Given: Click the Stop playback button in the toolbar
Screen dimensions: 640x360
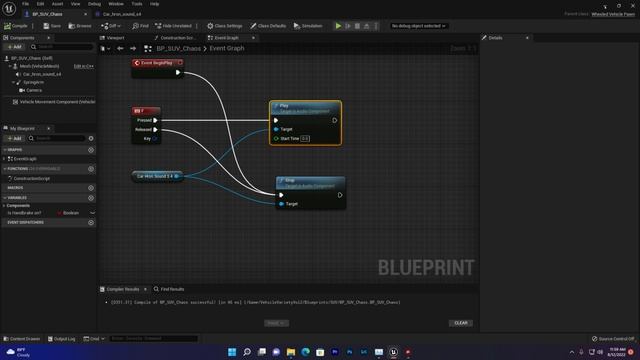Looking at the screenshot, I should coord(357,26).
